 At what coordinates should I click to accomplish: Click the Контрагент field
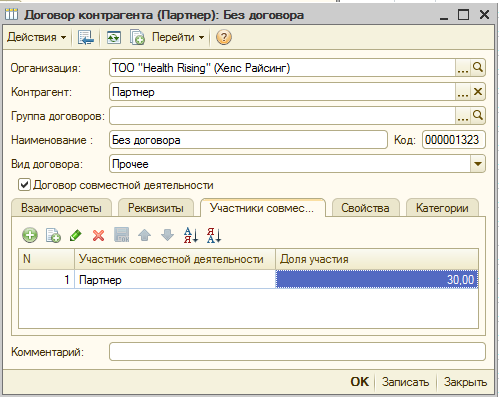(282, 92)
